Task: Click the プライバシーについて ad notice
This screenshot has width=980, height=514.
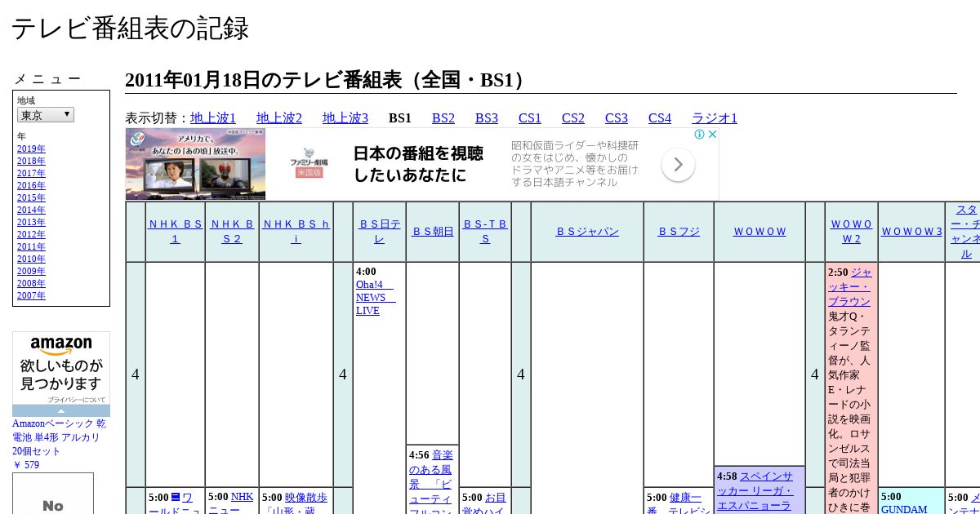Action: point(77,400)
